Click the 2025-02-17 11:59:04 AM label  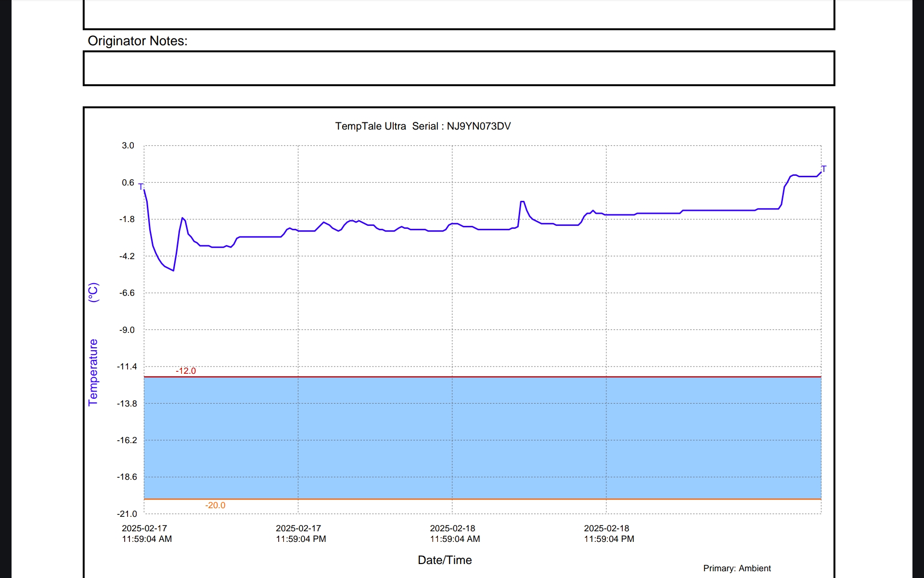pyautogui.click(x=147, y=534)
